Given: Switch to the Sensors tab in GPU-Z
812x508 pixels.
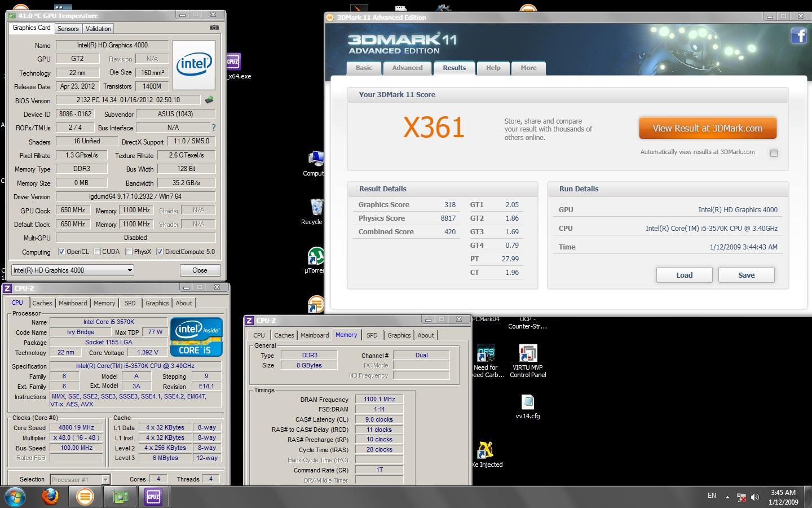Looking at the screenshot, I should point(68,29).
